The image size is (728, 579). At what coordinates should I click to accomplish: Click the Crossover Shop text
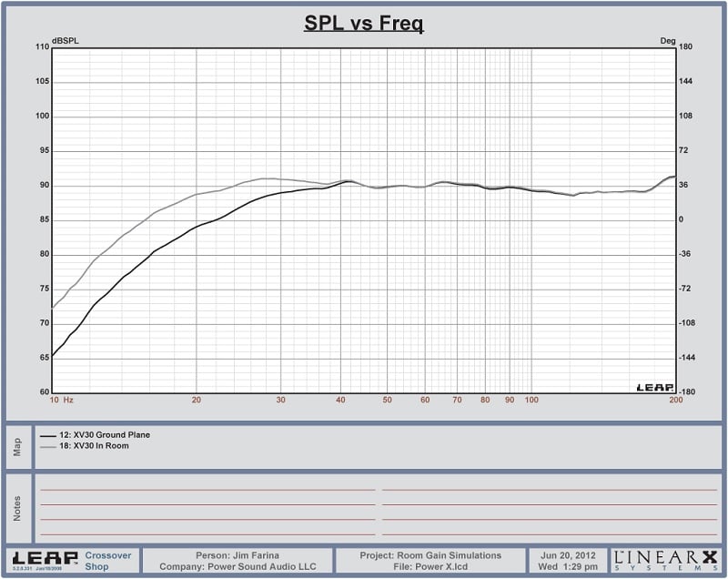(x=107, y=560)
